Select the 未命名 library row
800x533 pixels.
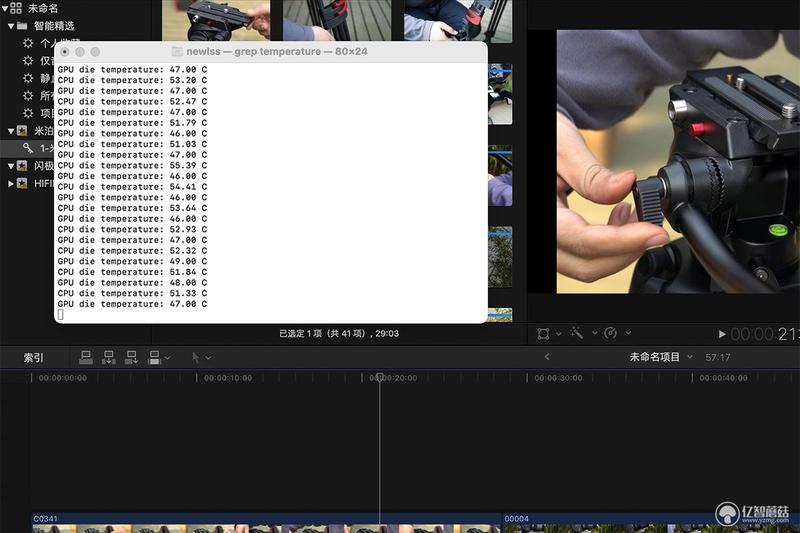point(77,8)
